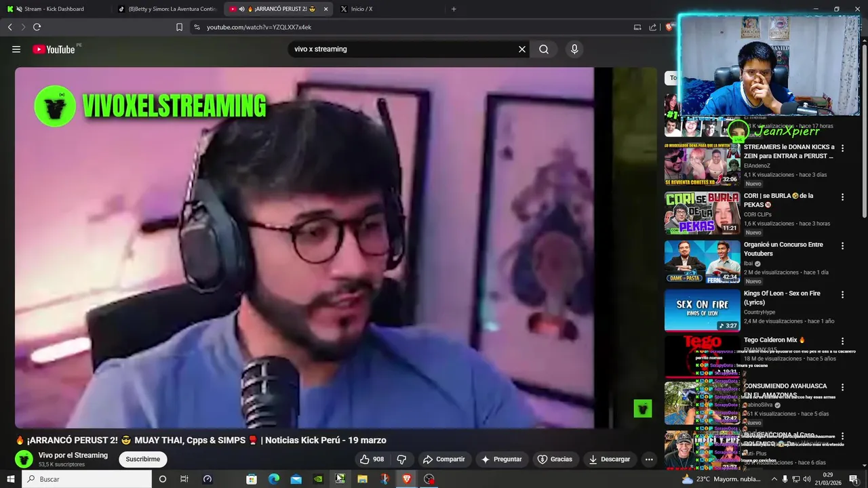The width and height of the screenshot is (868, 488).
Task: Open Task View on the taskbar
Action: click(184, 479)
